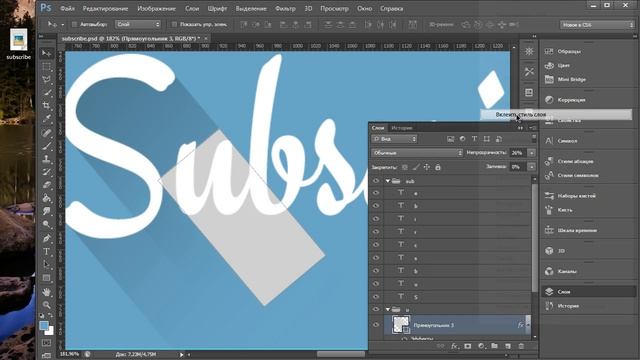Open the Файл menu
Viewport: 640px width, 360px height.
click(x=67, y=8)
